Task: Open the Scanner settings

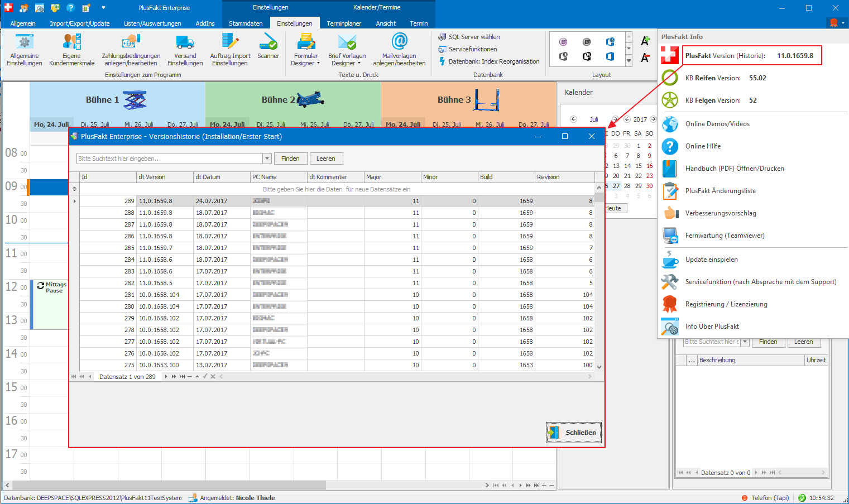Action: coord(268,46)
